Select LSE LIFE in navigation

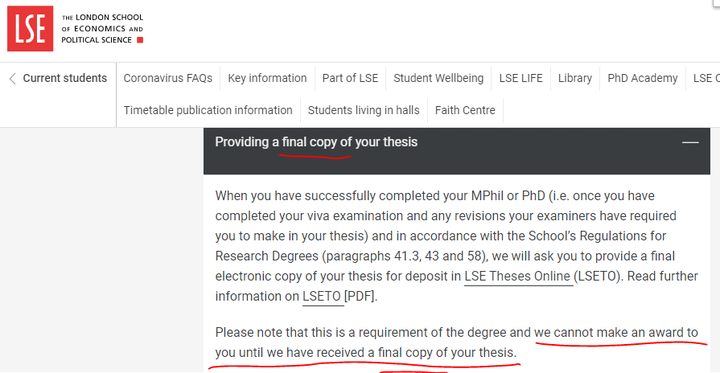coord(521,79)
